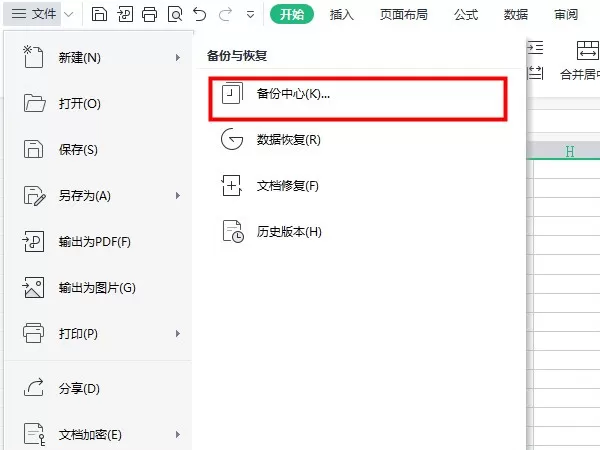Switch to the 插入 ribbon tab
600x450 pixels.
tap(342, 15)
